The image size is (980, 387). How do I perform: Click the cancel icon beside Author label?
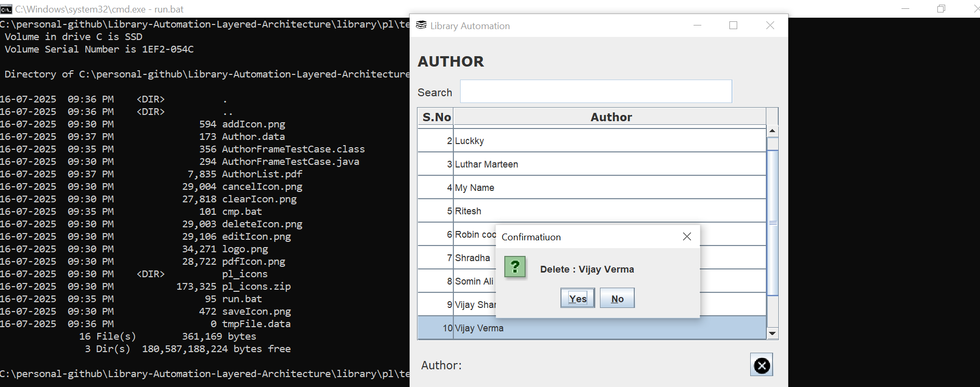762,365
